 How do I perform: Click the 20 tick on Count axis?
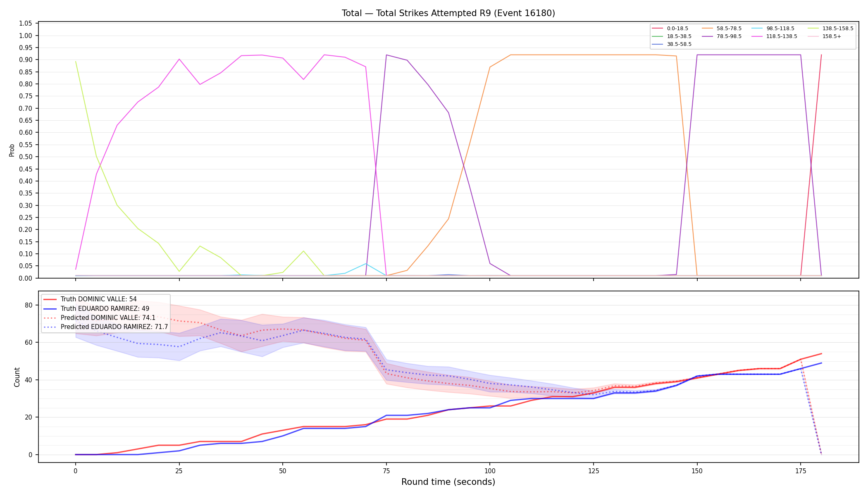tap(29, 417)
